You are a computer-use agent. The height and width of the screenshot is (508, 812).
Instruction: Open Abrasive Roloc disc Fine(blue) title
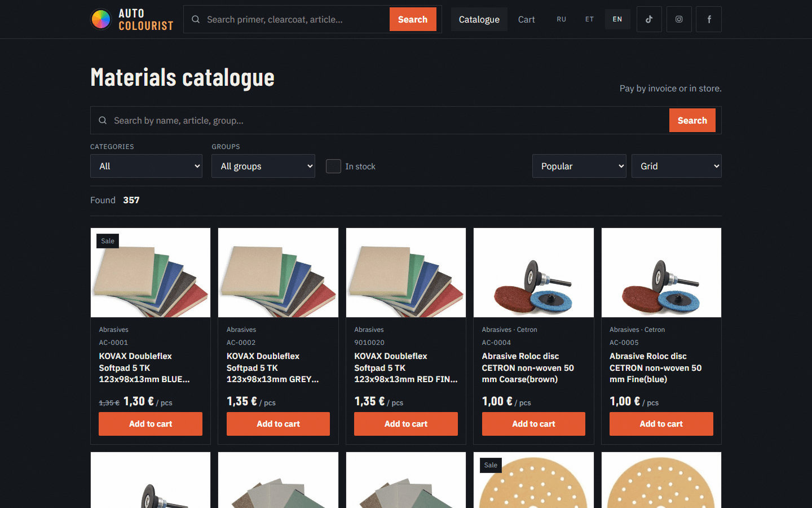656,367
